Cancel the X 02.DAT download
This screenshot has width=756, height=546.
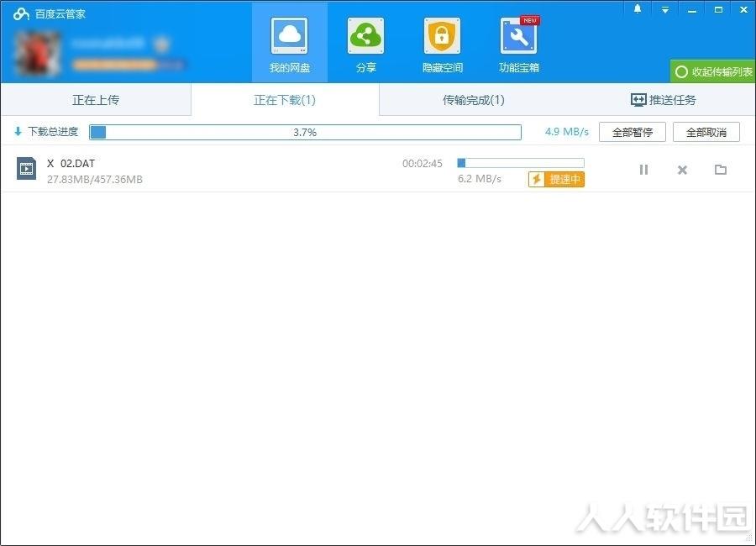(682, 170)
